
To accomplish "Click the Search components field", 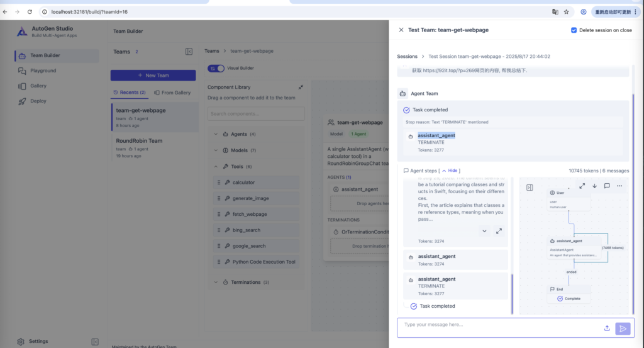I will click(256, 114).
